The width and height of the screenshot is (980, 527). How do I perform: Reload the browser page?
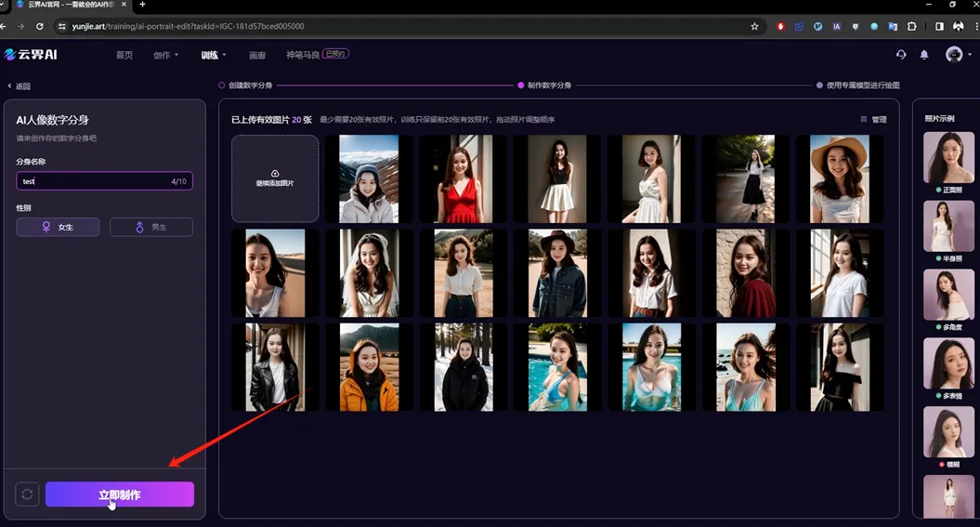tap(39, 26)
